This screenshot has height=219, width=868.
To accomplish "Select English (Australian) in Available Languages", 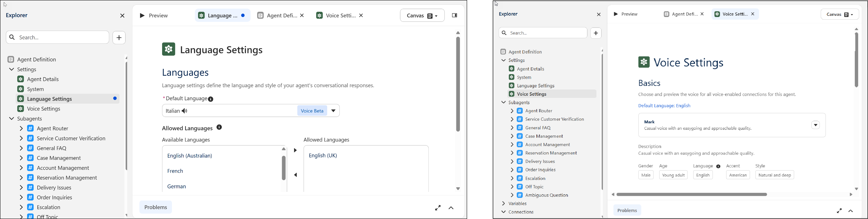I will pos(190,156).
